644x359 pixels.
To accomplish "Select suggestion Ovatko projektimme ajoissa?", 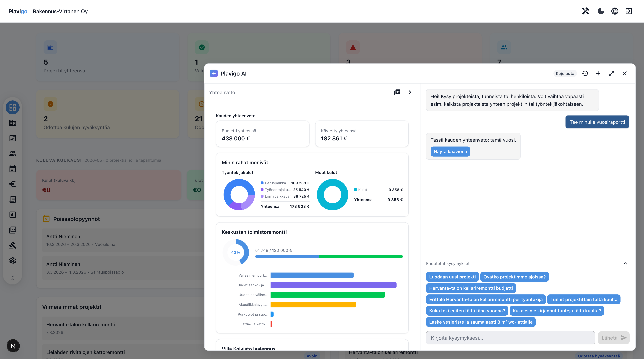I will point(514,277).
